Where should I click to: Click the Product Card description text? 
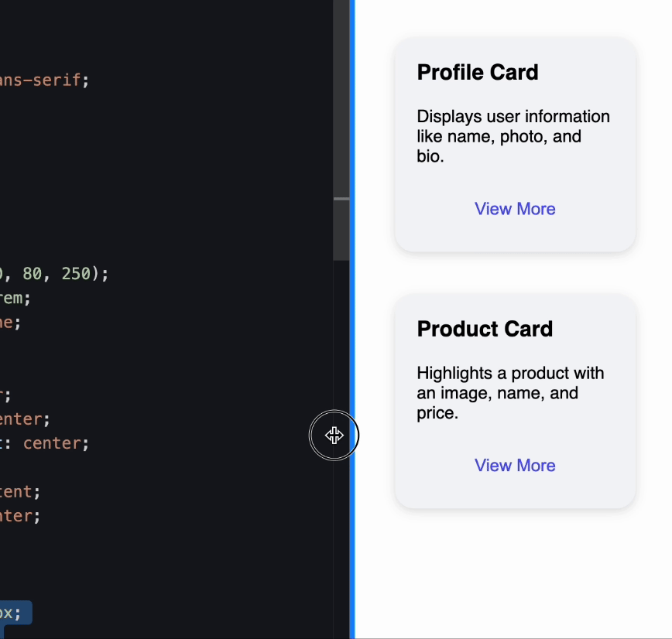(x=511, y=392)
